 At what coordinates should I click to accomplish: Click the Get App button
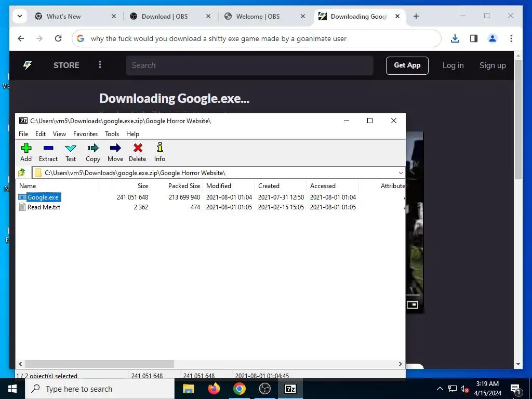407,65
